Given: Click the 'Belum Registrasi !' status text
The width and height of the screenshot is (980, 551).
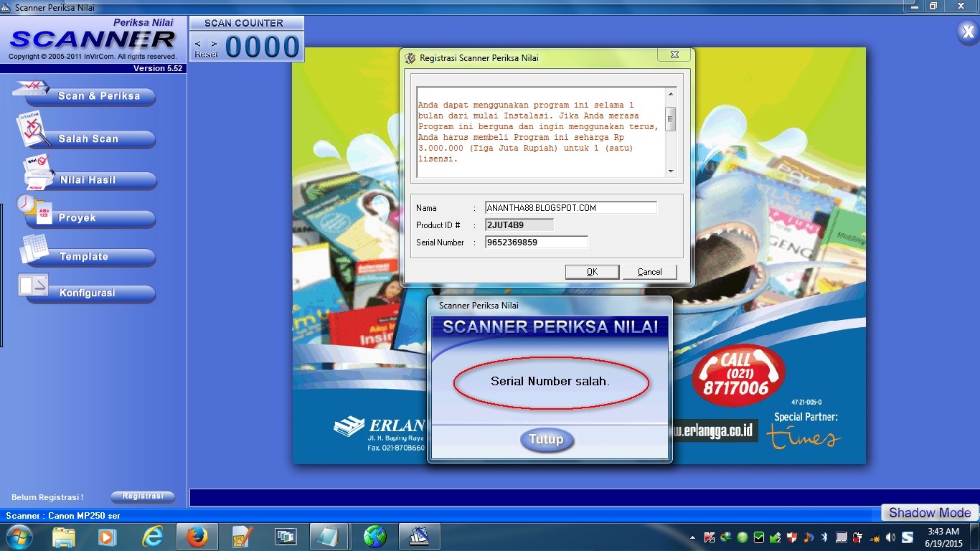Looking at the screenshot, I should coord(47,497).
